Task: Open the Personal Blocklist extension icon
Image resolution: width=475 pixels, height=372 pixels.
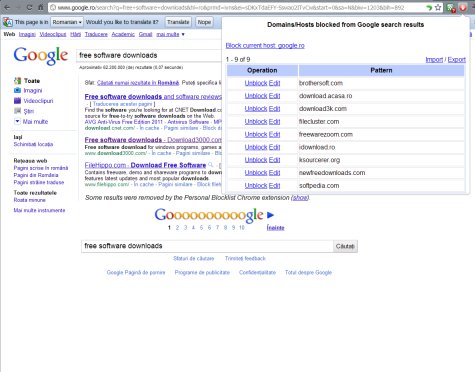Action: tap(463, 7)
